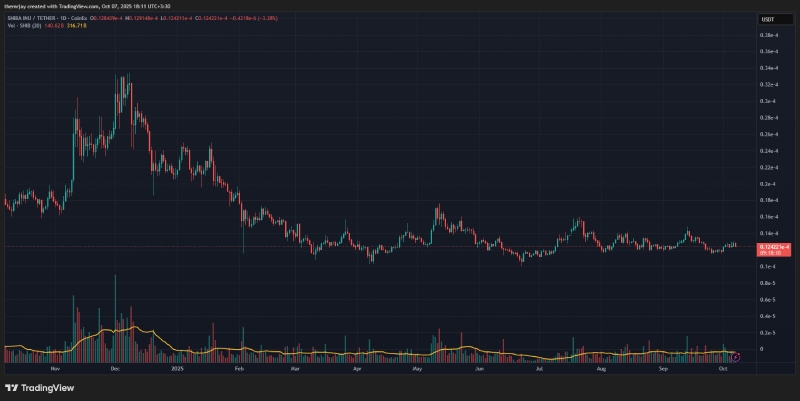Click the Feb label on time axis
This screenshot has height=401, width=800.
238,369
